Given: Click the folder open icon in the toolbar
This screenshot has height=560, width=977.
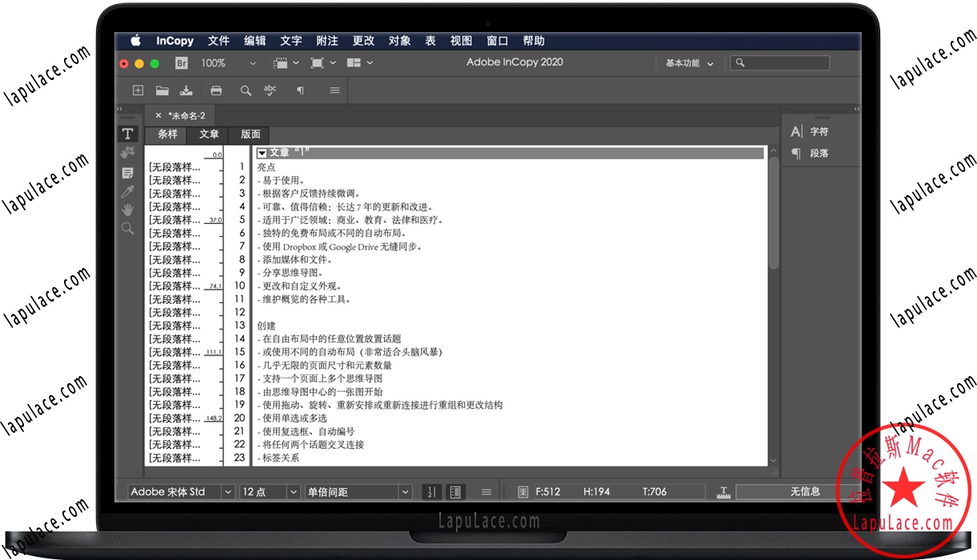Looking at the screenshot, I should pos(162,90).
